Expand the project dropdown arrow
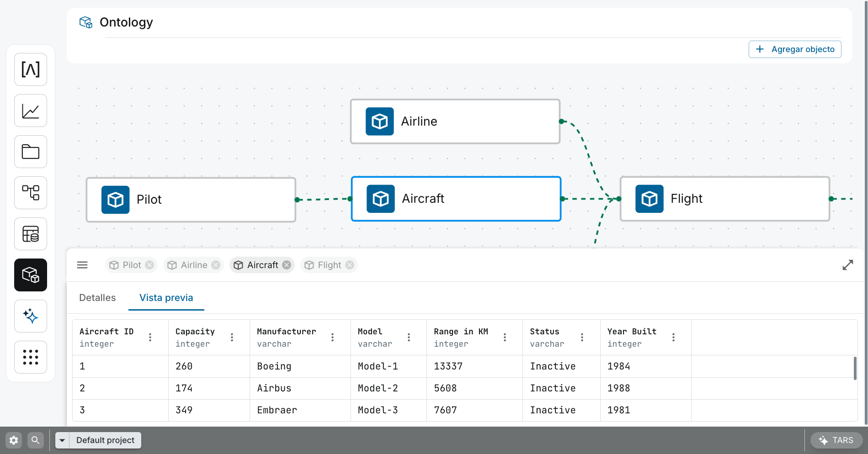 pyautogui.click(x=62, y=440)
